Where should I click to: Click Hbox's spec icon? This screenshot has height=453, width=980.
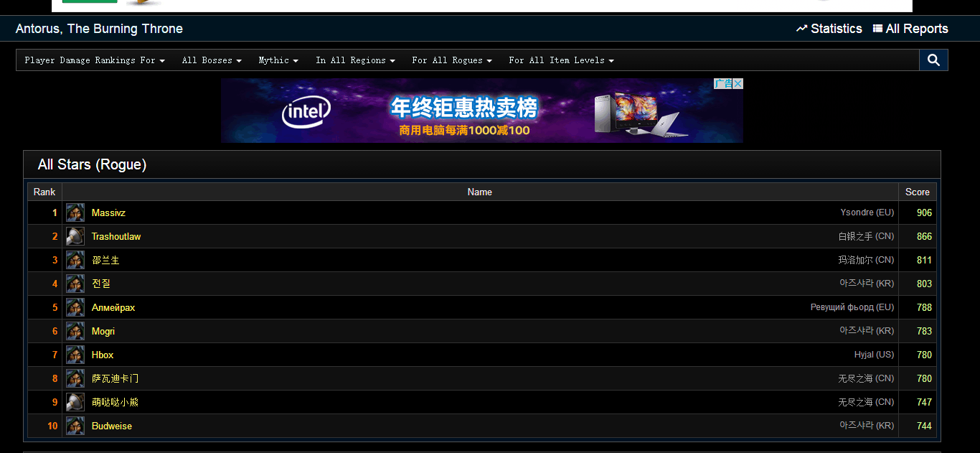point(75,355)
